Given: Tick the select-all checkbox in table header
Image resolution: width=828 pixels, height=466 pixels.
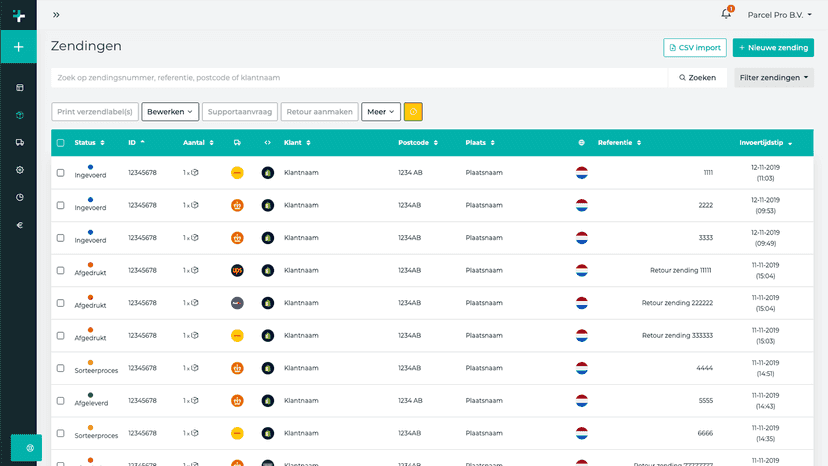Looking at the screenshot, I should coord(61,143).
